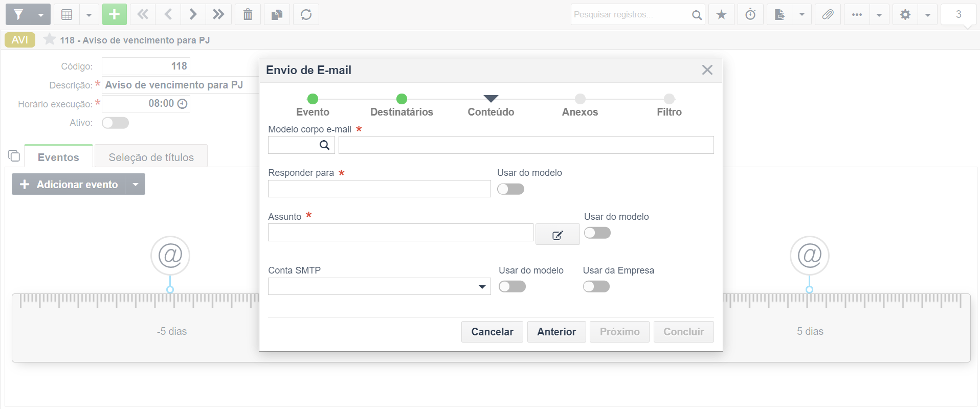
Task: Go to last record double arrow
Action: 218,14
